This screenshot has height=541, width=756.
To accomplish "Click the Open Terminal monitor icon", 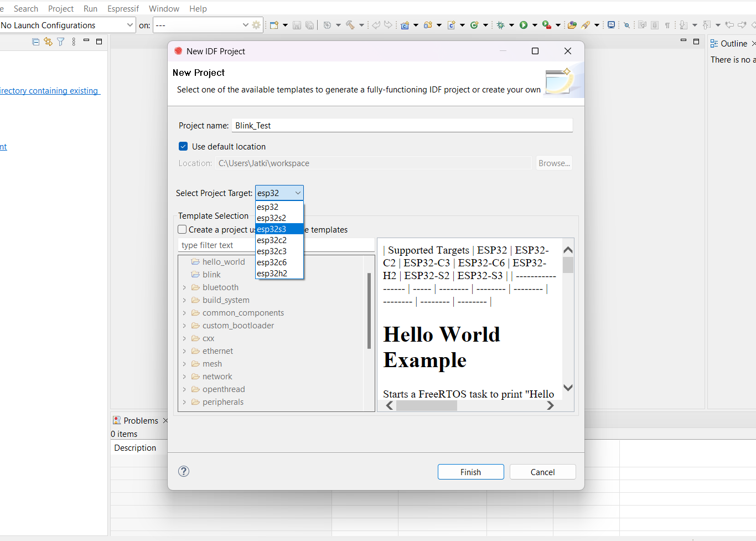I will [x=612, y=25].
